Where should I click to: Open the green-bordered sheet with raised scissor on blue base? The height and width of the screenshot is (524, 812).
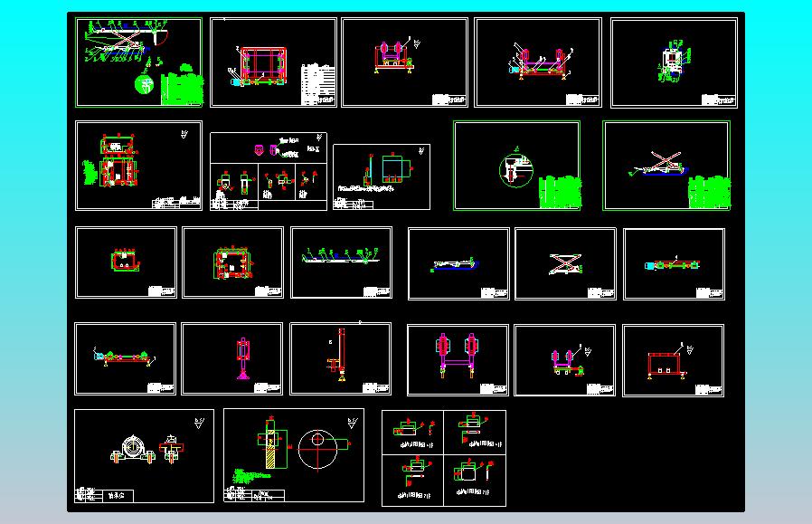[666, 166]
